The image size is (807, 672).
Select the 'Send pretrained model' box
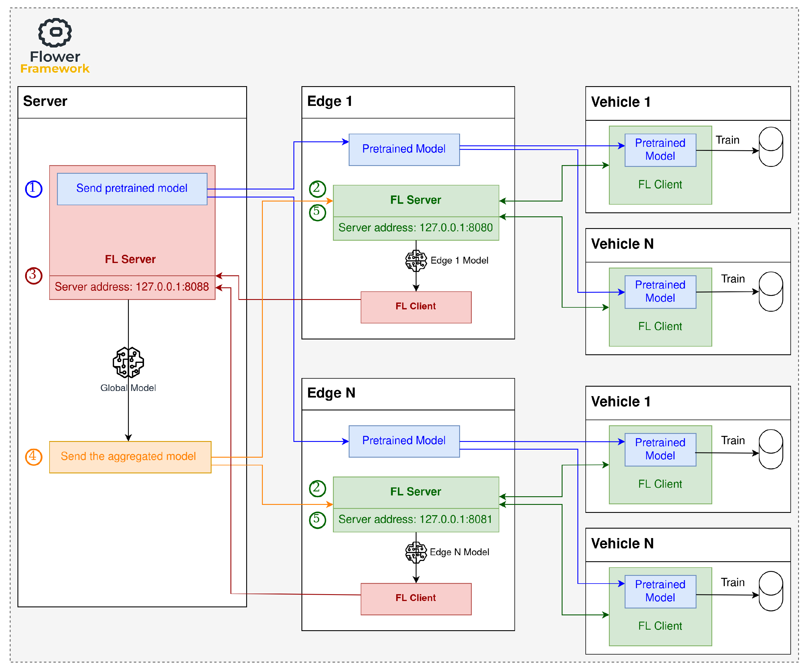pos(132,189)
